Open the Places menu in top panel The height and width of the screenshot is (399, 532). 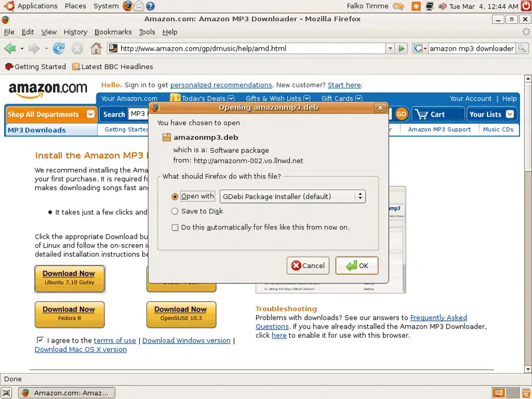pos(75,6)
